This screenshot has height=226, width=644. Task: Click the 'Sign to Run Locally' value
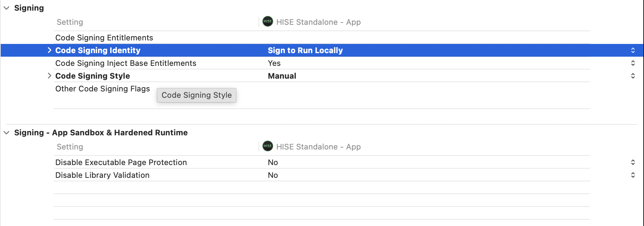click(305, 50)
